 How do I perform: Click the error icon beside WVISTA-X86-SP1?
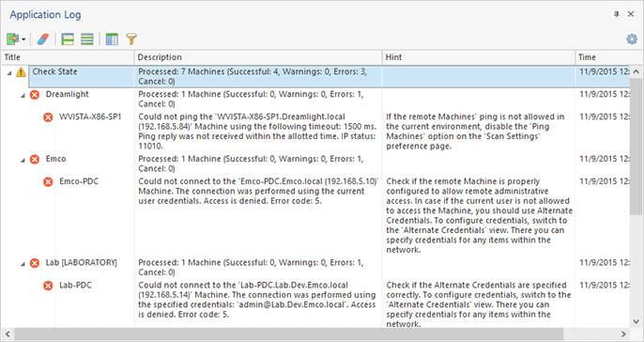pyautogui.click(x=48, y=117)
